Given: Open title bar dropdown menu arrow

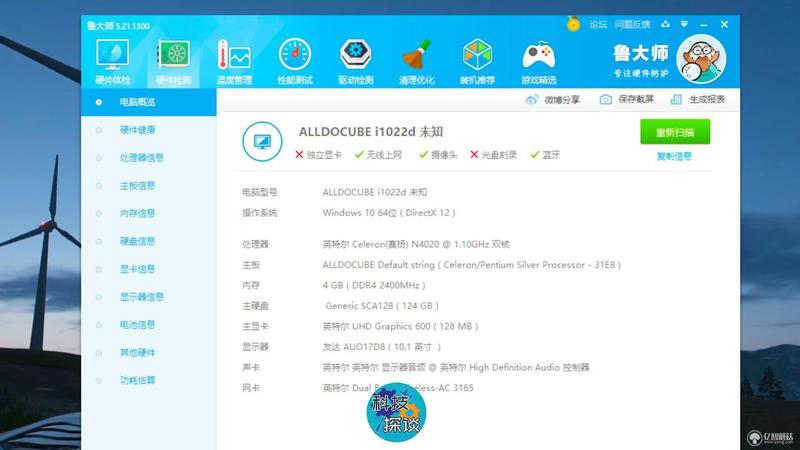Looking at the screenshot, I should 684,24.
